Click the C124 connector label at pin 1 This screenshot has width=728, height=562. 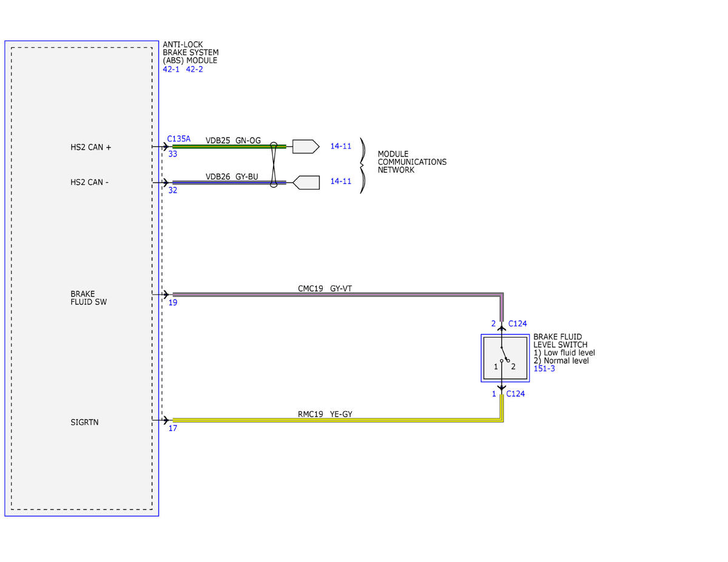pos(515,394)
